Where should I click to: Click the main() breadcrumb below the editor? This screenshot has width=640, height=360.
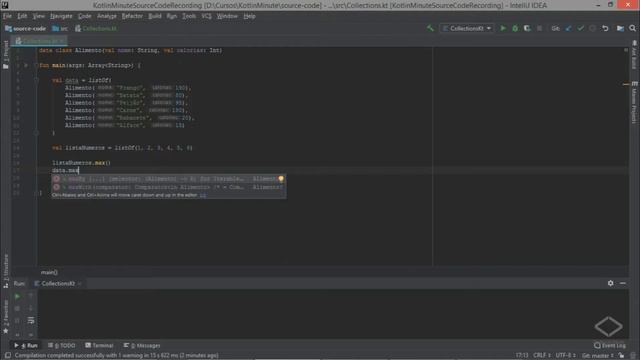pyautogui.click(x=49, y=272)
